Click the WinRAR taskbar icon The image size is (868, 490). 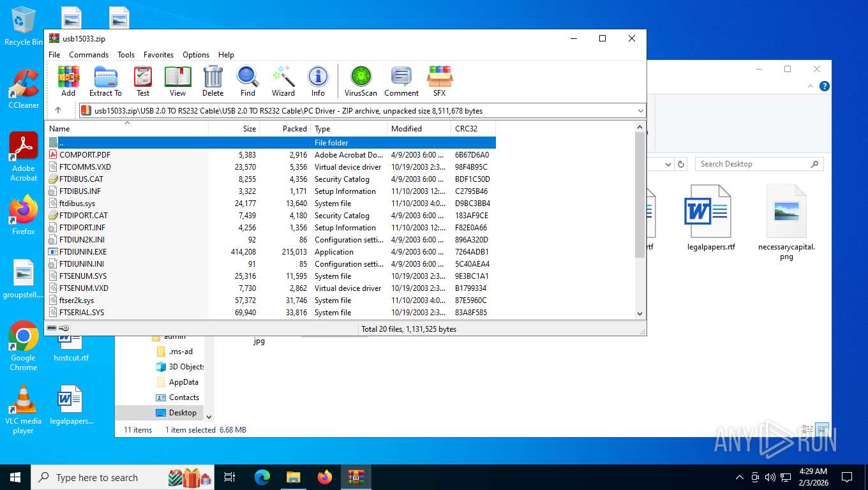tap(356, 477)
